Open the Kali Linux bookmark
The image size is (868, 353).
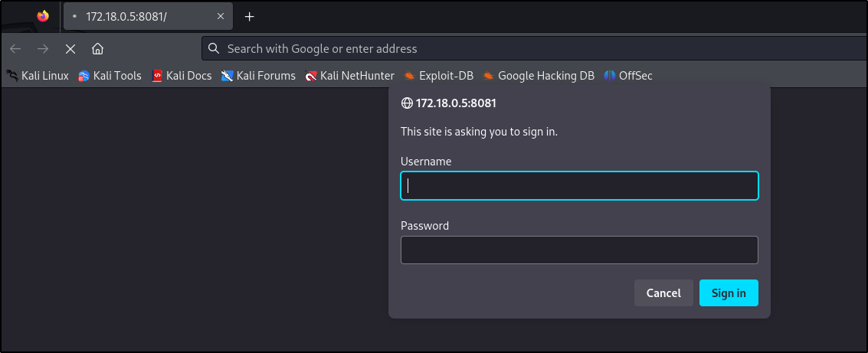[x=38, y=75]
